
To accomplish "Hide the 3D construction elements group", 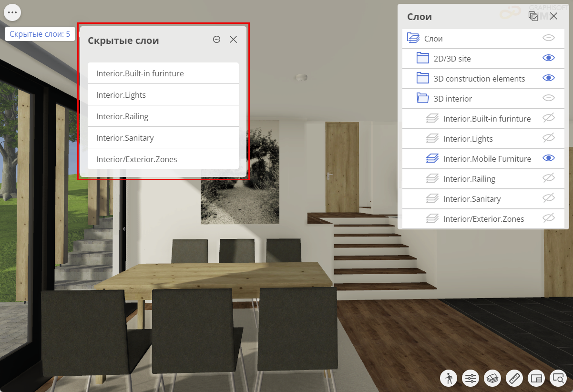I will tap(549, 78).
